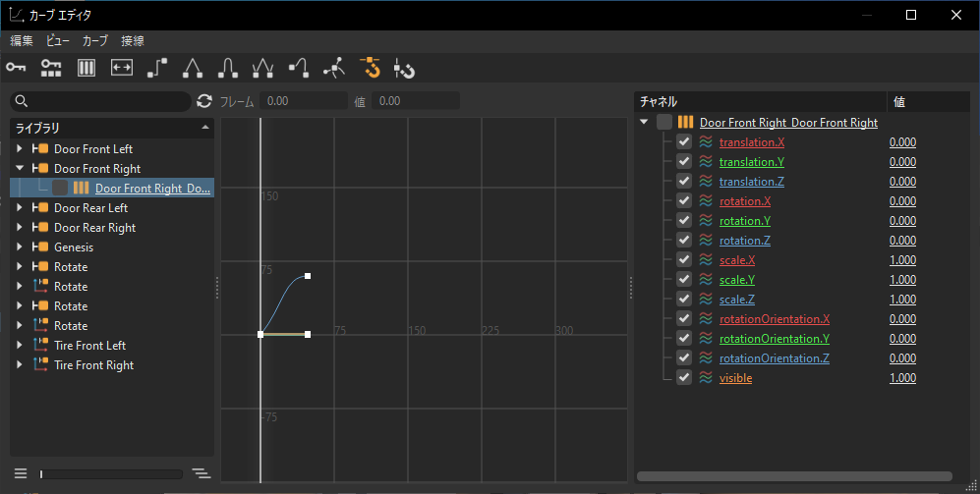Uncheck the translation.Y channel checkbox
980x494 pixels.
pos(684,161)
